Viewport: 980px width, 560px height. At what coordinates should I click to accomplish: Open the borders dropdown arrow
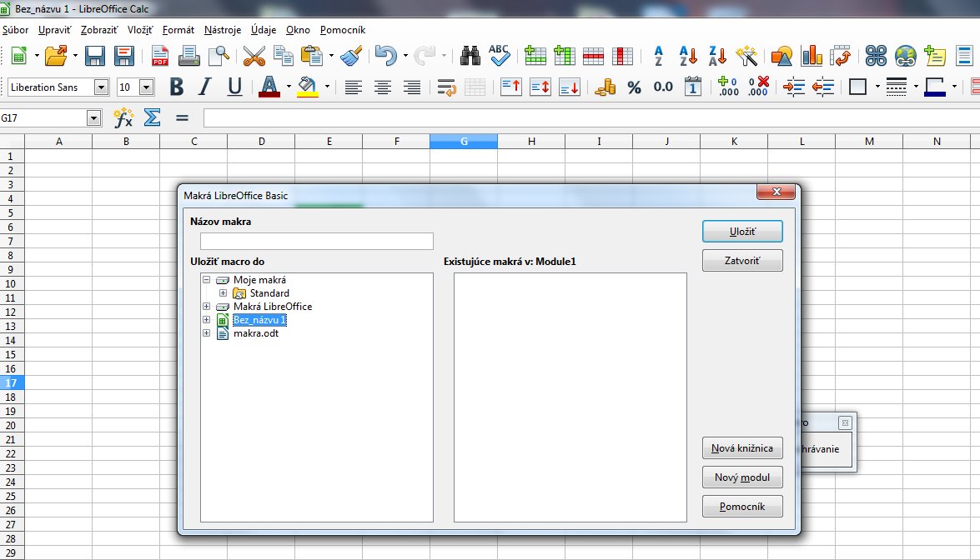pyautogui.click(x=877, y=87)
